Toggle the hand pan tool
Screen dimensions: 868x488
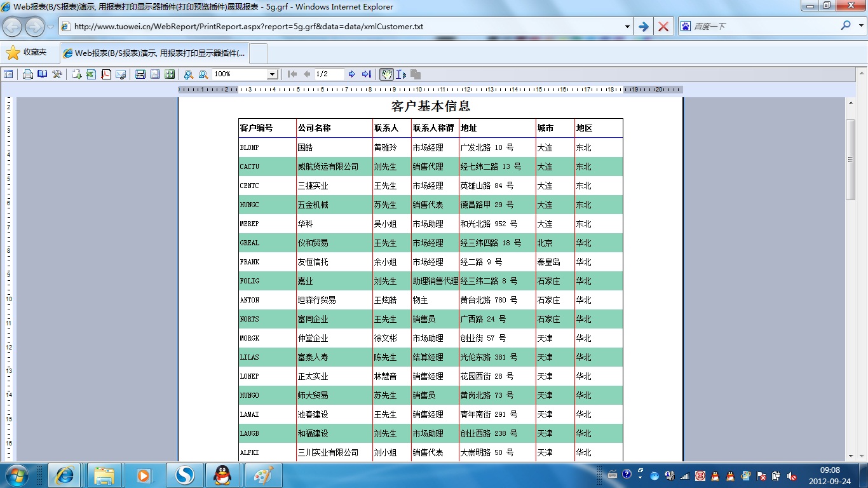click(x=386, y=74)
